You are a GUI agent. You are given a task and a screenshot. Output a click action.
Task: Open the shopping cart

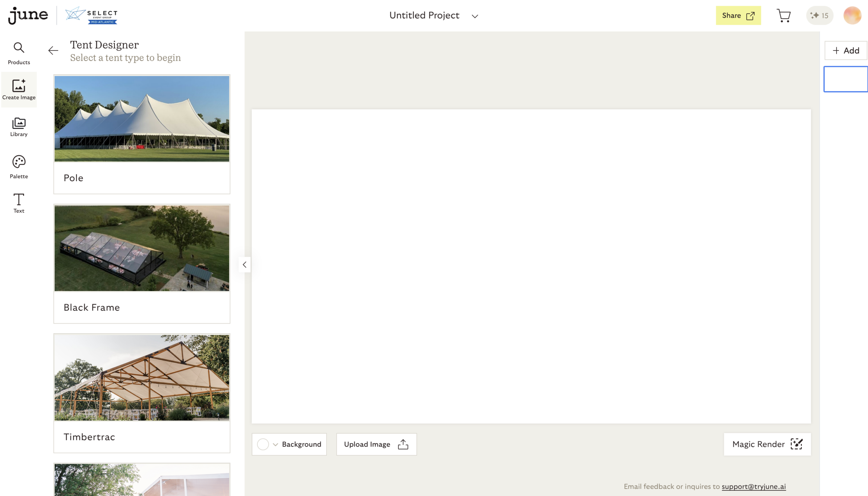(x=783, y=16)
